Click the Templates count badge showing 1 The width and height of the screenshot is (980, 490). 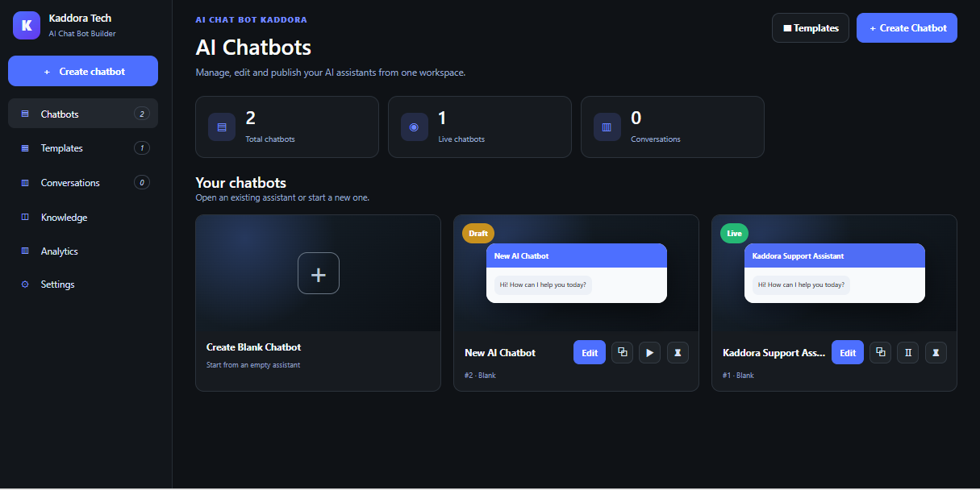coord(142,148)
